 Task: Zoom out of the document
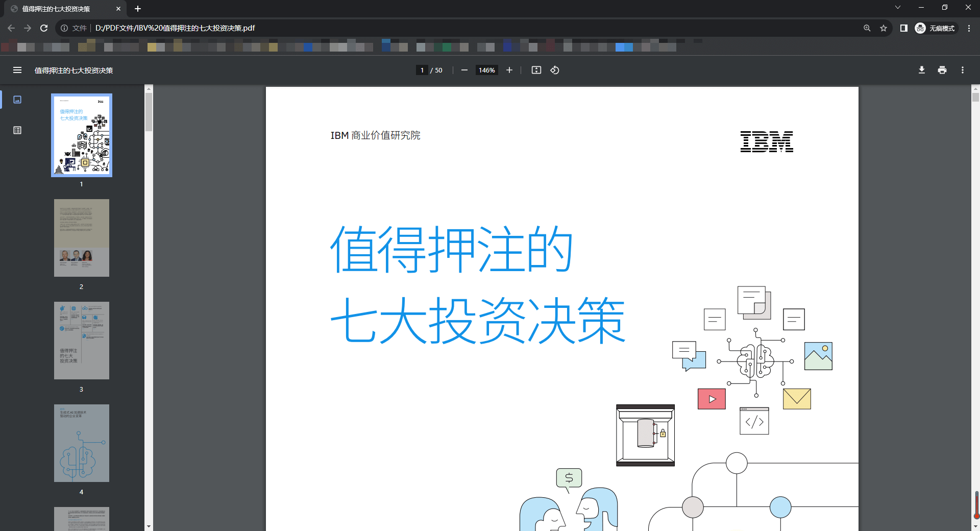coord(464,70)
